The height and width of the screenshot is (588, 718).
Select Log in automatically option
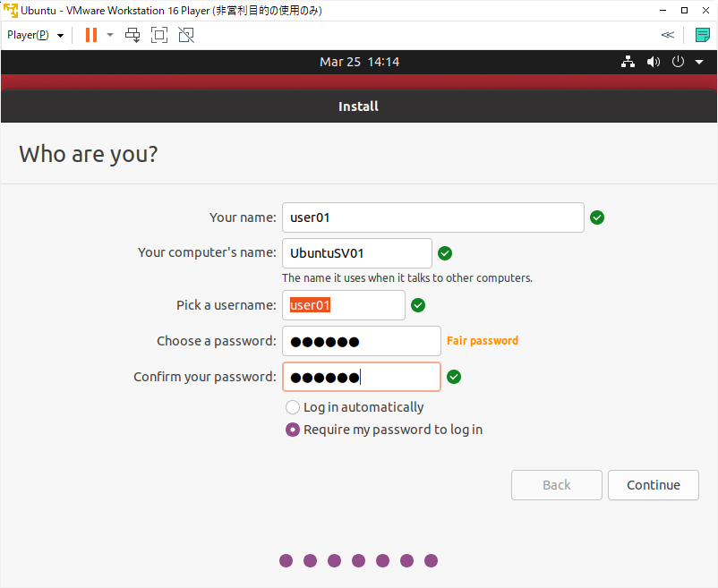[292, 407]
